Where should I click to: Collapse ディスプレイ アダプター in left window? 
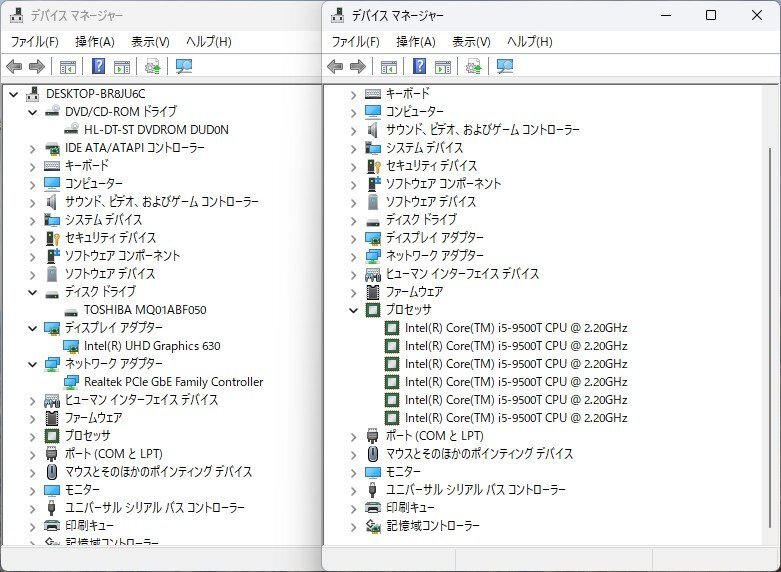click(x=33, y=328)
